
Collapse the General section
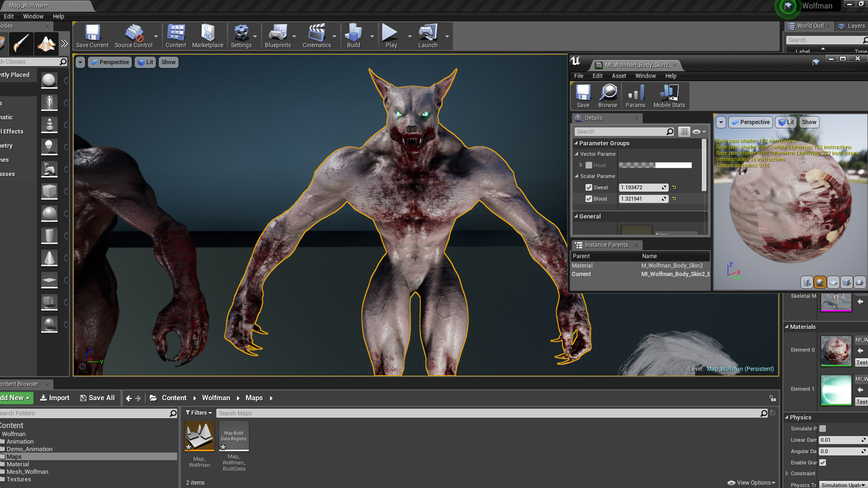click(576, 216)
